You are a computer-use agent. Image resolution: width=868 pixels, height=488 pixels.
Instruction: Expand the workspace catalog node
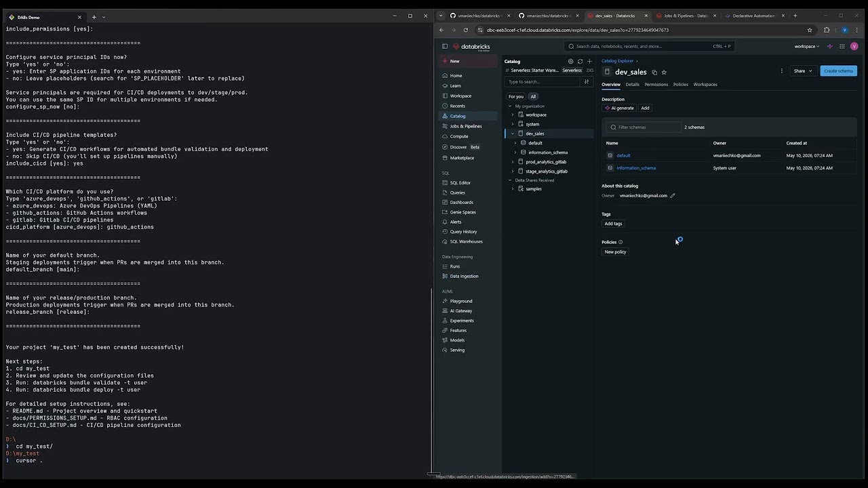pyautogui.click(x=513, y=115)
